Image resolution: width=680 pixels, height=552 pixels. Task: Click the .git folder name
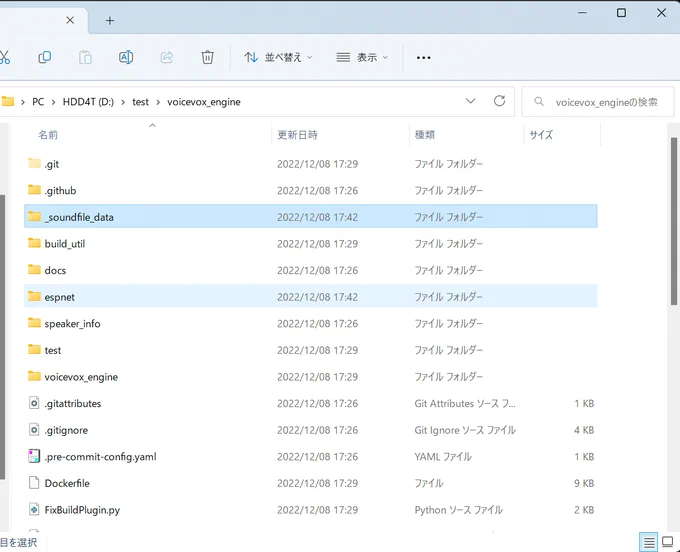coord(52,164)
